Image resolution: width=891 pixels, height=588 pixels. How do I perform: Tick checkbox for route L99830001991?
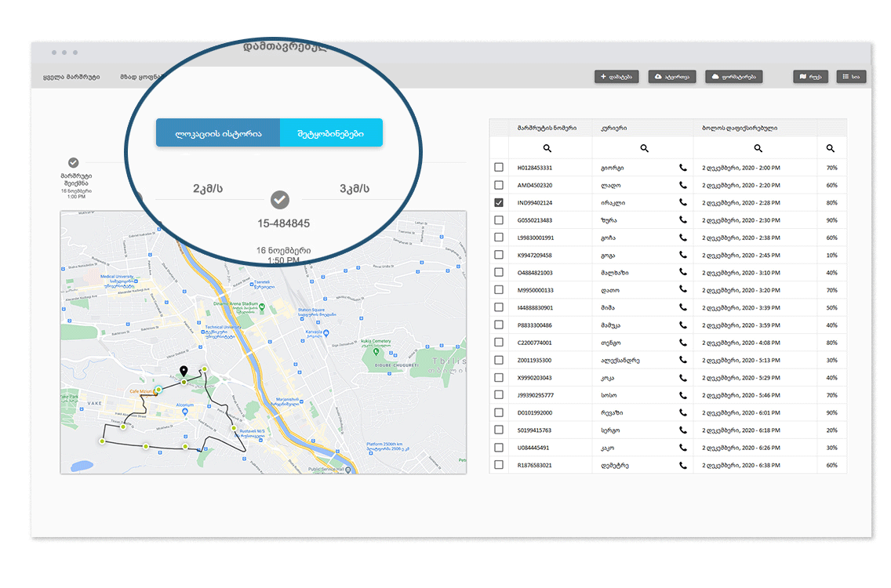499,238
